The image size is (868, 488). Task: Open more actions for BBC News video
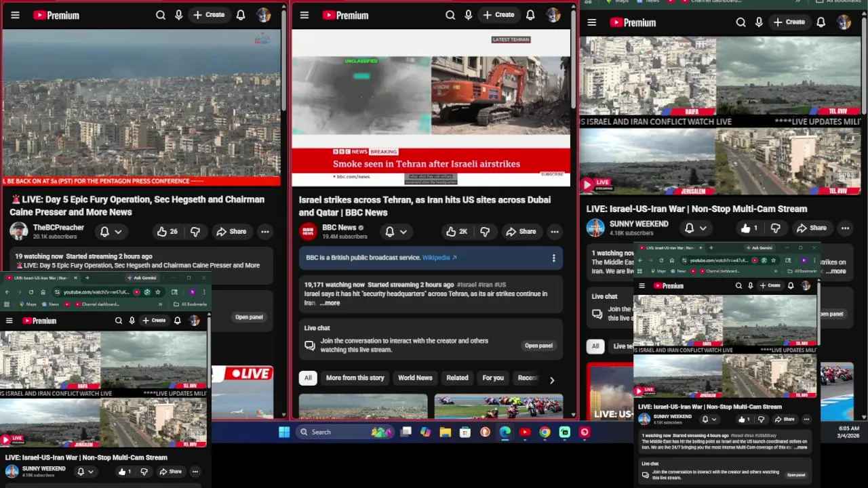[x=555, y=232]
